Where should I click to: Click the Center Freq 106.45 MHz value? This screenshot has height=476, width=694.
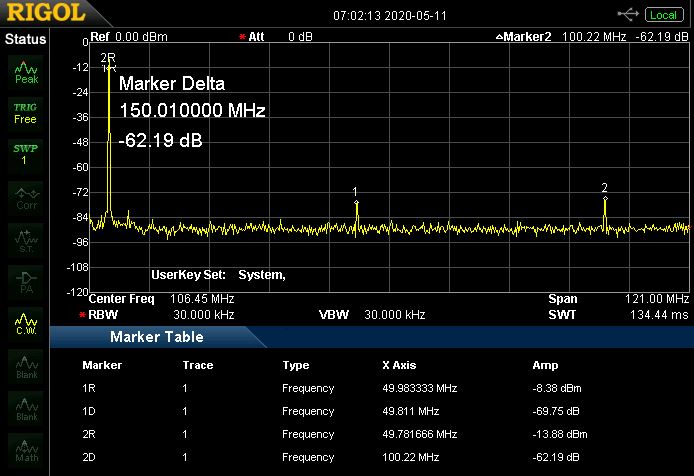click(202, 299)
